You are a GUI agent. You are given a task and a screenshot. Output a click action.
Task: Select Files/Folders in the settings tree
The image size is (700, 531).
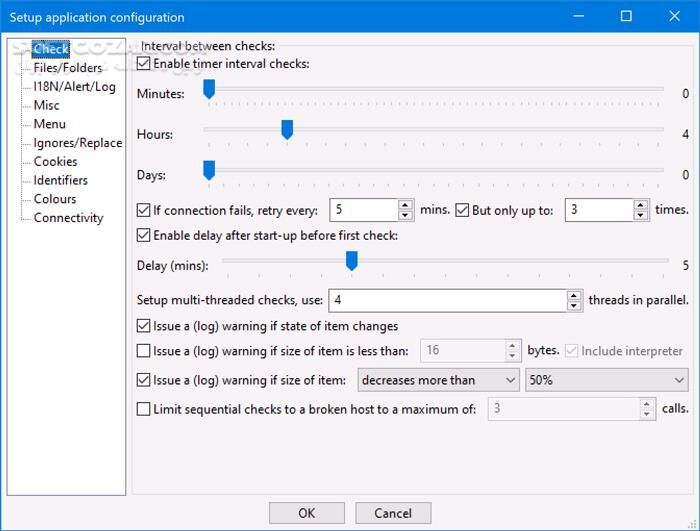point(67,68)
